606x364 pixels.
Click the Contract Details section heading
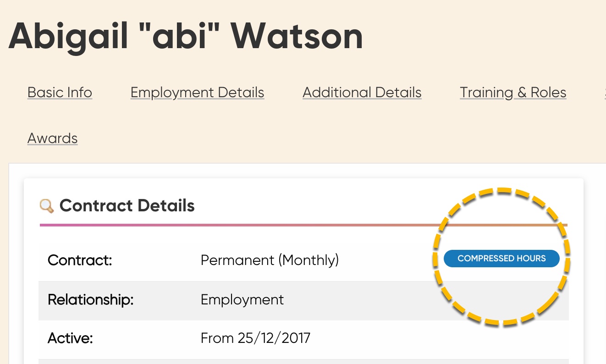(127, 206)
